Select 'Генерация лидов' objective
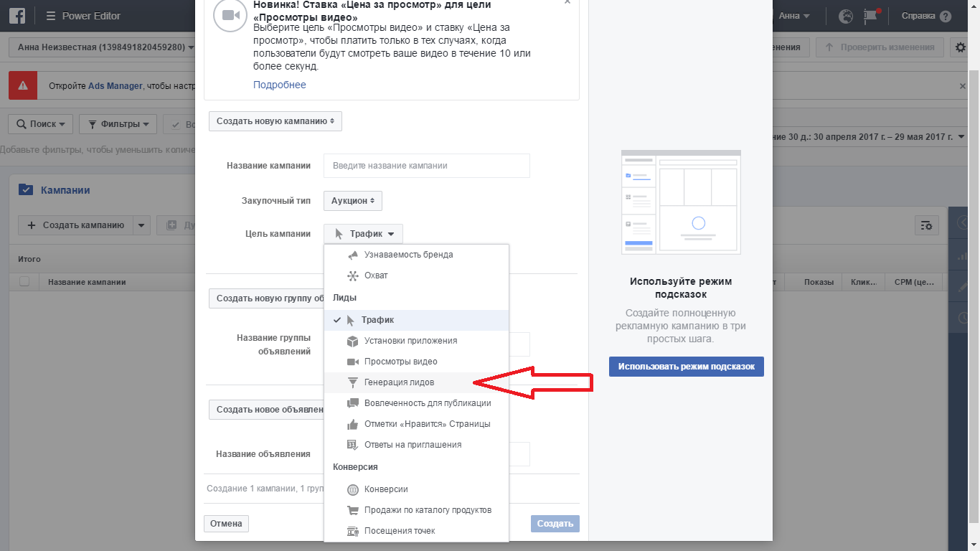Viewport: 980px width, 551px height. click(416, 382)
